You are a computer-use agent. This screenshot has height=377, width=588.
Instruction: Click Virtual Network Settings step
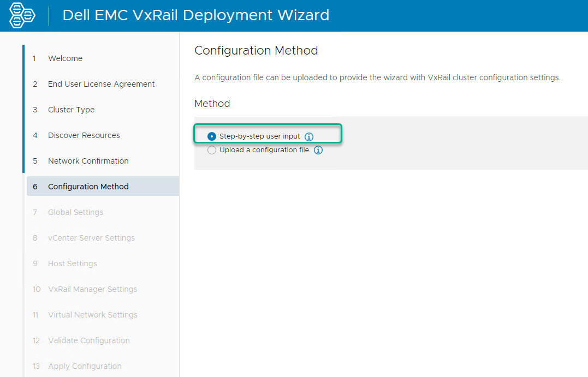[92, 315]
